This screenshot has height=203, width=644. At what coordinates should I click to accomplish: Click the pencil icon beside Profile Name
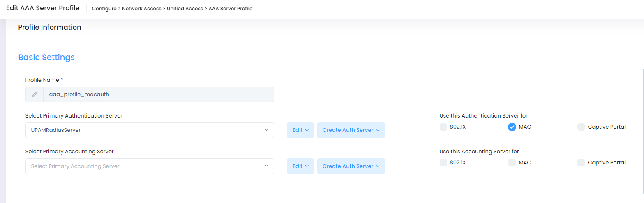tap(35, 95)
